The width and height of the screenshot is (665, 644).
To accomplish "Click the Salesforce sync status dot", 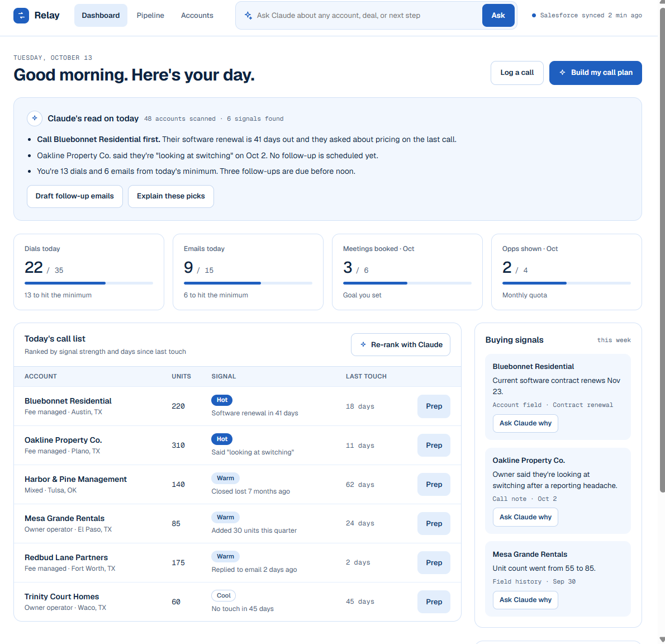I will point(534,15).
